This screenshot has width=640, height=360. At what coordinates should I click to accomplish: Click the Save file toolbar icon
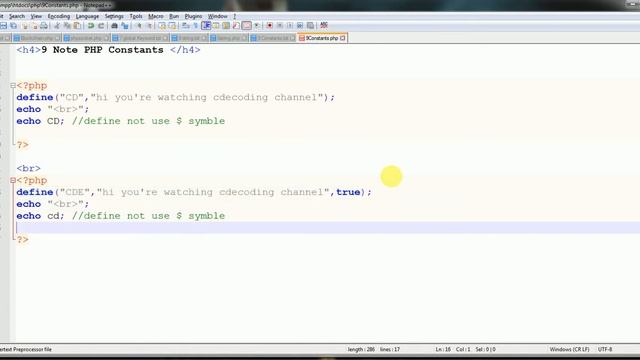tap(3, 26)
